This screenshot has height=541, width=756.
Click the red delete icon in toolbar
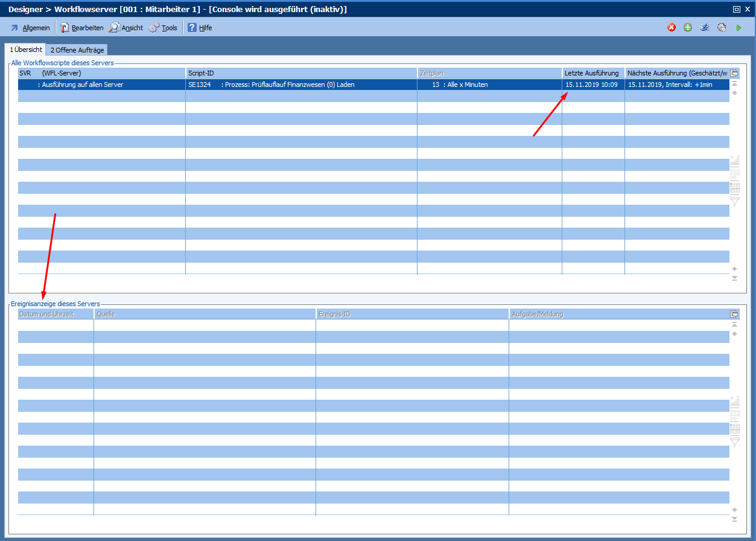click(x=672, y=28)
